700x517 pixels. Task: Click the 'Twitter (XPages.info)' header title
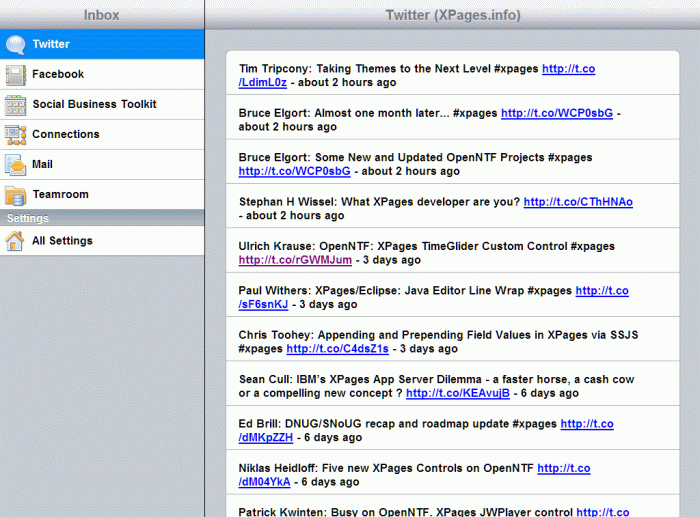click(x=453, y=15)
